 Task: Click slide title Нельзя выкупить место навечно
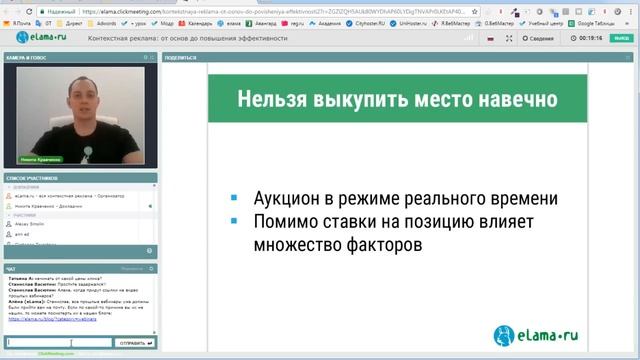[398, 99]
